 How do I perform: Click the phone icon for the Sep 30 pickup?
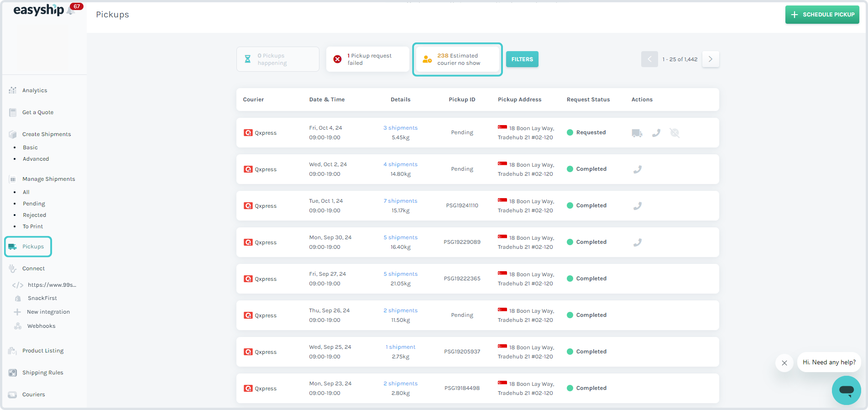tap(638, 242)
